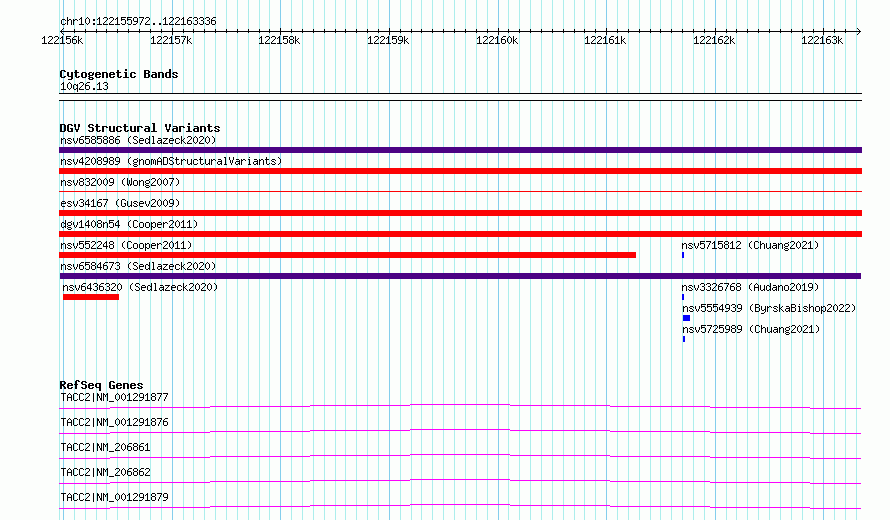Click the thin red line under nsv832009

click(460, 192)
